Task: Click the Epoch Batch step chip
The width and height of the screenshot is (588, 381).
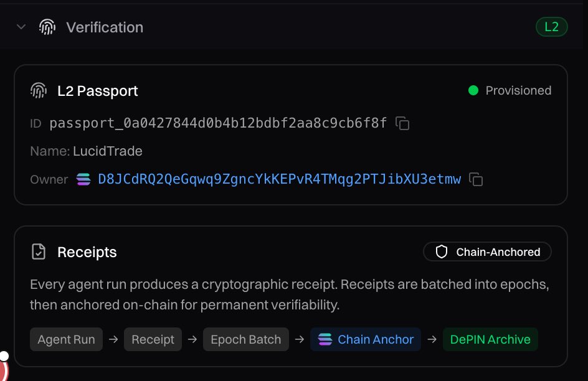Action: point(245,339)
